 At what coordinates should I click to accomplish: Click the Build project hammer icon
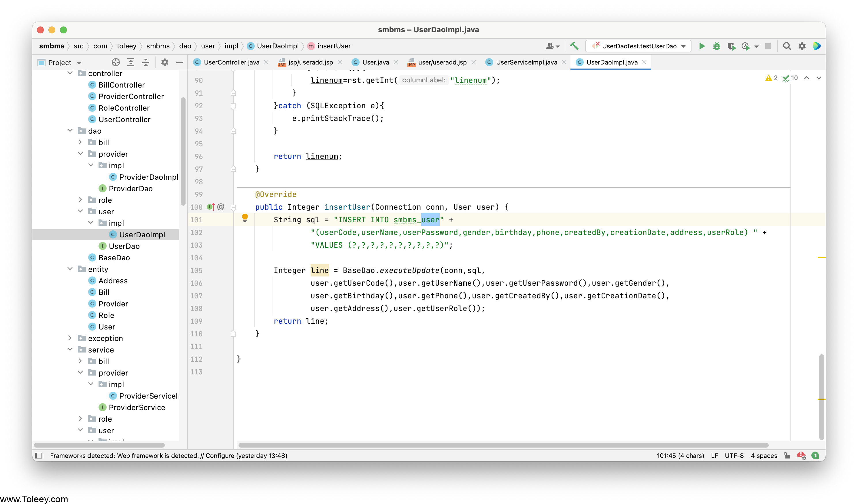click(x=574, y=46)
